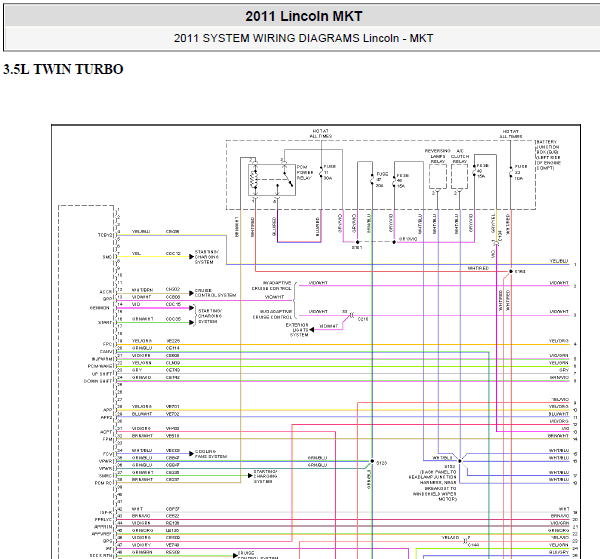
Task: Select the YEL/BLU wire label at pin 4
Action: coord(141,231)
